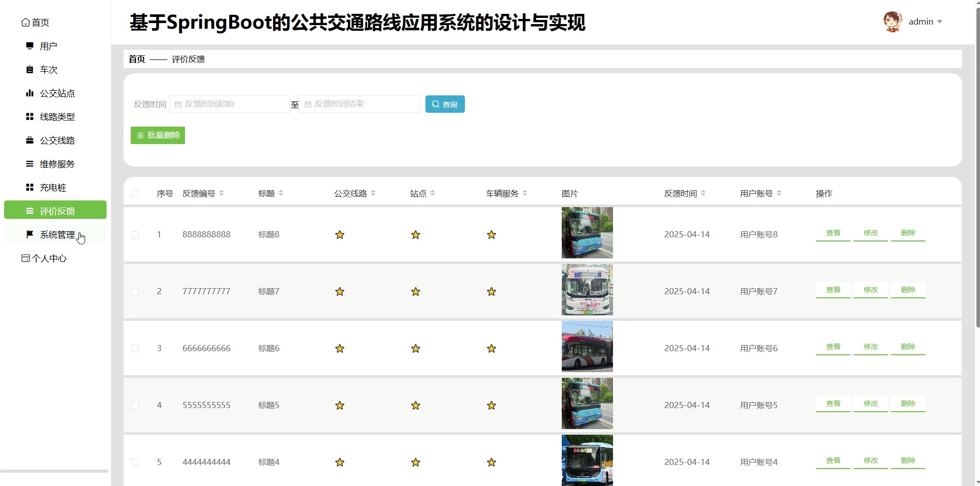This screenshot has width=980, height=486.
Task: Click the 公交线路 star in row 1
Action: coord(340,235)
